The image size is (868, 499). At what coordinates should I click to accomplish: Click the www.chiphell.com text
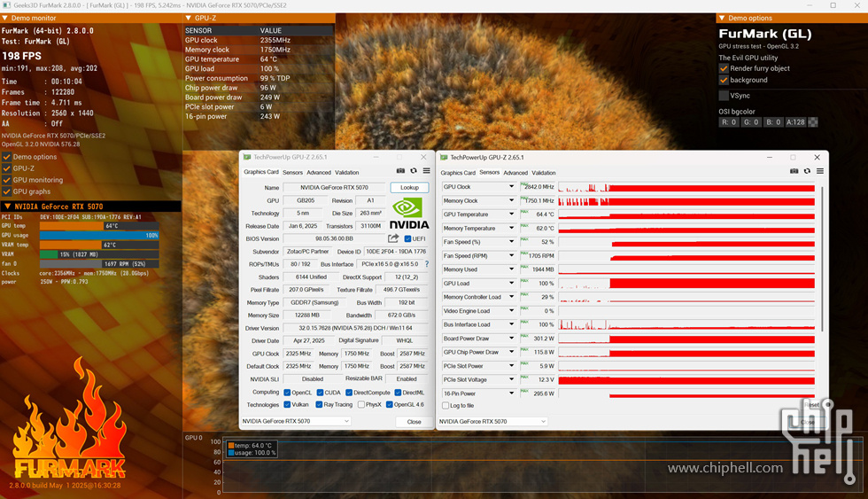(x=725, y=468)
